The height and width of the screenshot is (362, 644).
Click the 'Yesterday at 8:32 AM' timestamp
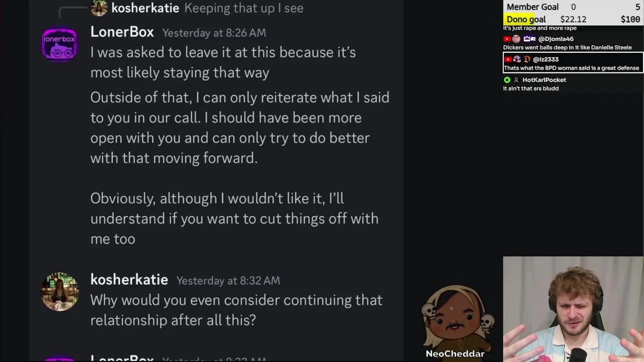click(228, 281)
